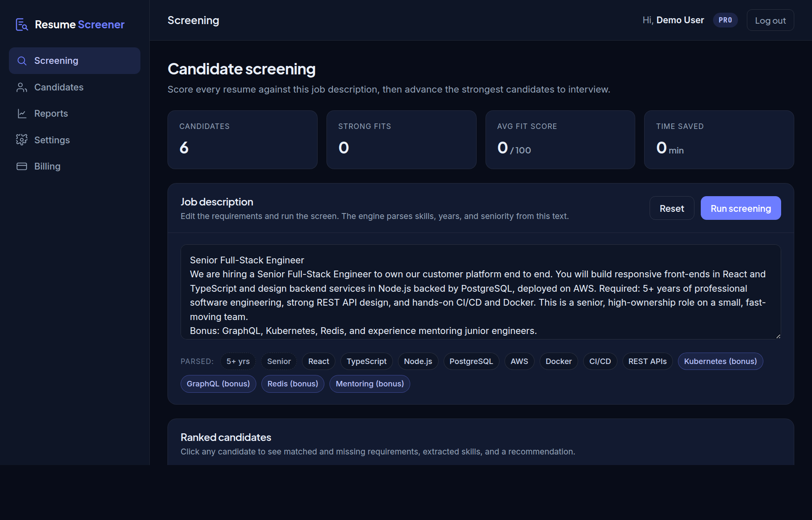This screenshot has width=812, height=520.
Task: Click the 'Job description' section heading
Action: coord(217,202)
